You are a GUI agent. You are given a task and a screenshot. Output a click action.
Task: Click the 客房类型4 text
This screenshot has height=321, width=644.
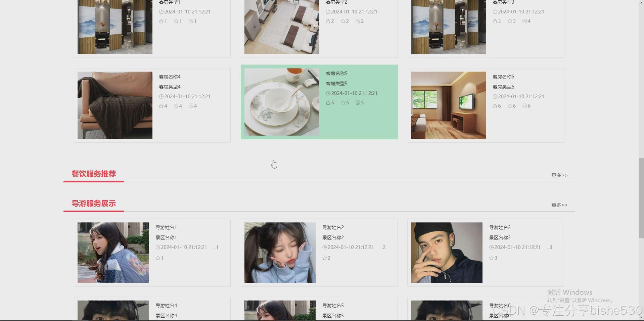[170, 87]
